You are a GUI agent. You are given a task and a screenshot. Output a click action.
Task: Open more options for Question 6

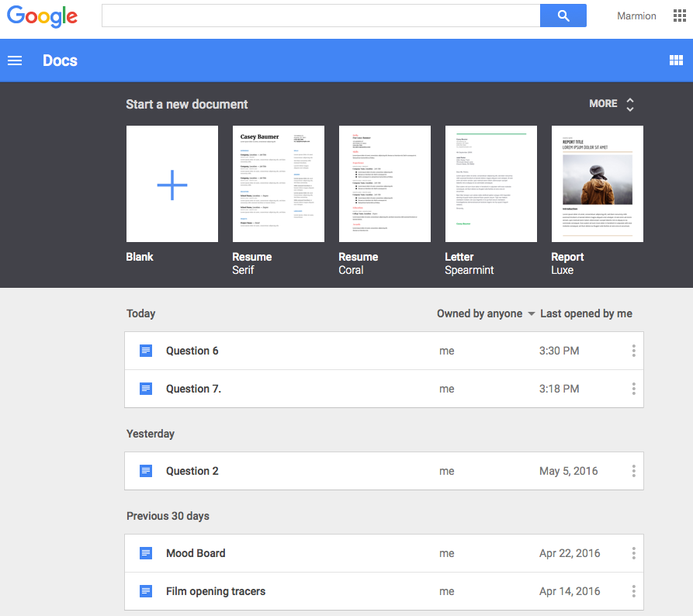pyautogui.click(x=633, y=351)
